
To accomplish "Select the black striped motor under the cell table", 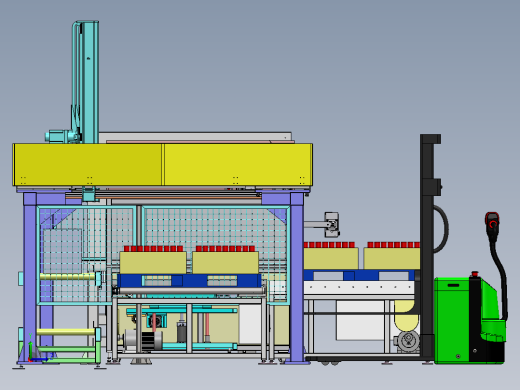I will point(143,341).
